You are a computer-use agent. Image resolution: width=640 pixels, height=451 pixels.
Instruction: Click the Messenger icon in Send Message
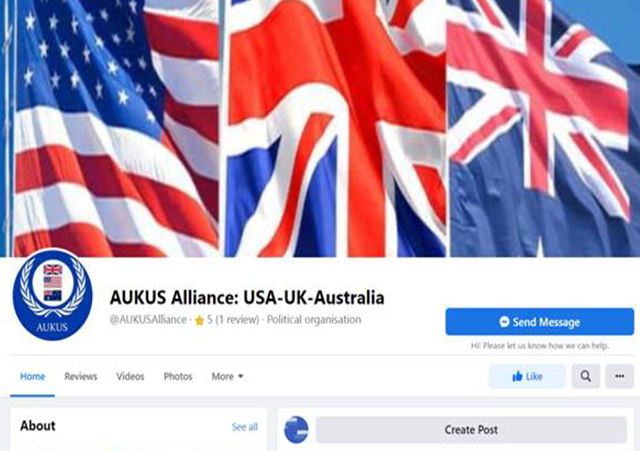point(504,322)
